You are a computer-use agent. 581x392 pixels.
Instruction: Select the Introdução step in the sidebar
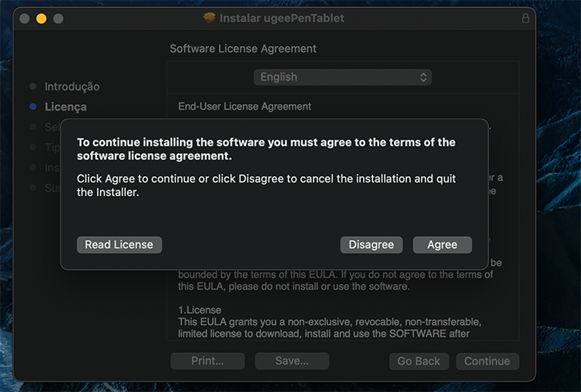[72, 86]
